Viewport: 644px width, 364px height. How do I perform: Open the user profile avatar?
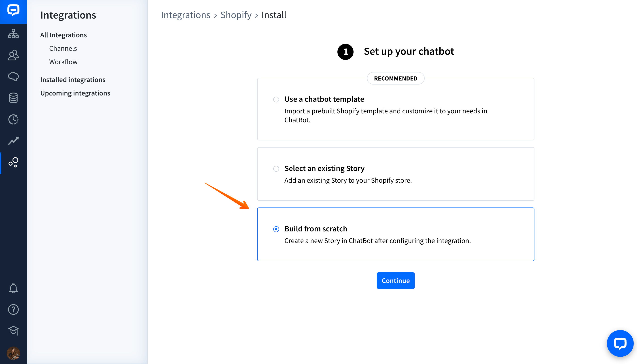[x=13, y=353]
